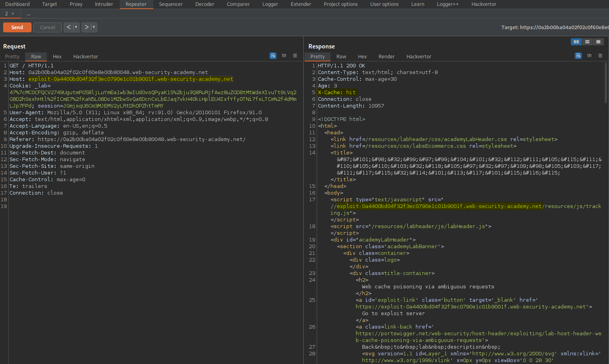This screenshot has width=609, height=364.
Task: Switch to the Proxy tab
Action: [76, 4]
